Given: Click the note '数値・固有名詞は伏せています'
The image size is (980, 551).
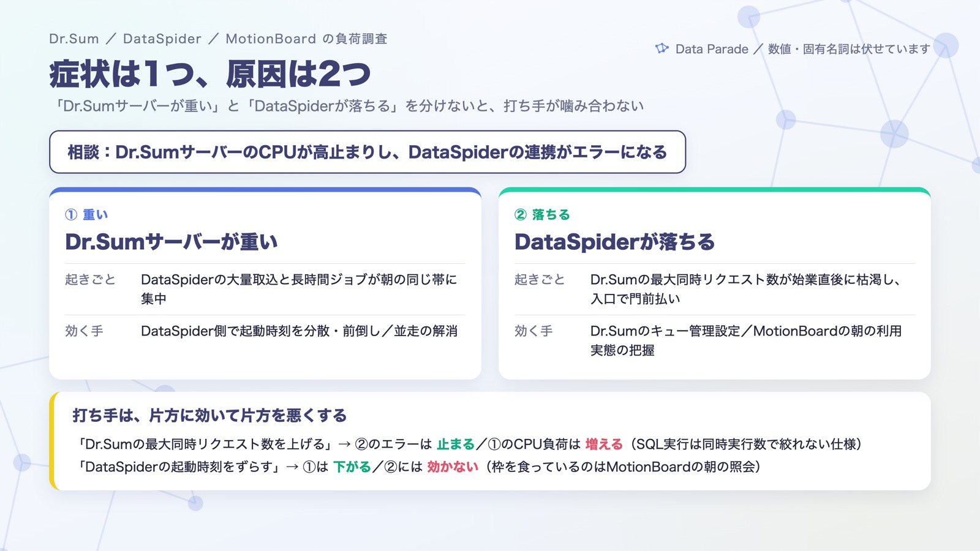Looking at the screenshot, I should [x=849, y=49].
